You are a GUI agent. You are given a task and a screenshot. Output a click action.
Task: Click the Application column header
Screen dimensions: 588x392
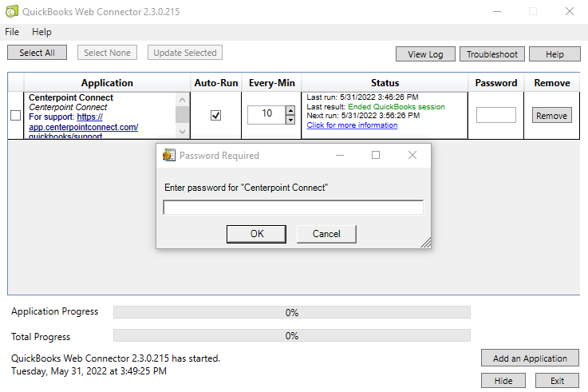pyautogui.click(x=107, y=82)
